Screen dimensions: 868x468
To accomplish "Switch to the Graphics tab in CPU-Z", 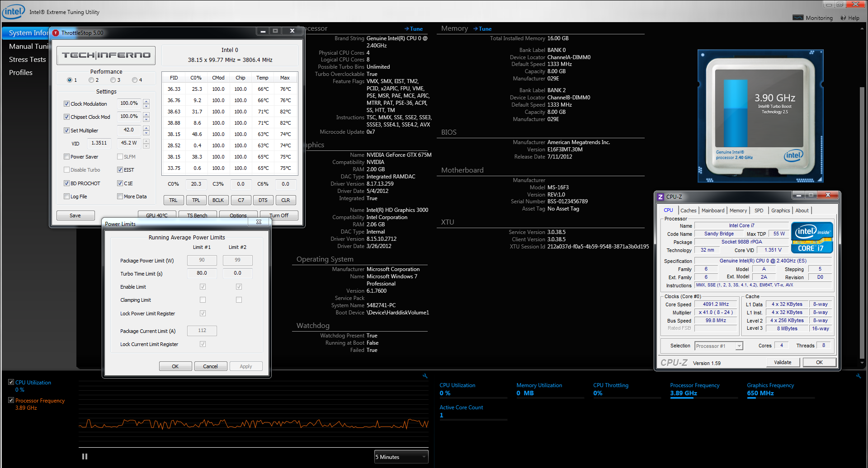I will point(780,211).
